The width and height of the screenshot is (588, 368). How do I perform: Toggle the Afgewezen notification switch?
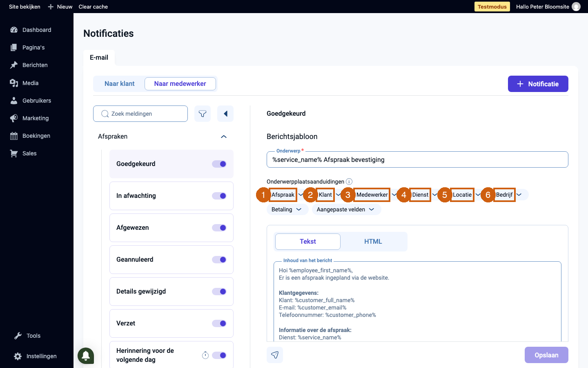point(219,228)
